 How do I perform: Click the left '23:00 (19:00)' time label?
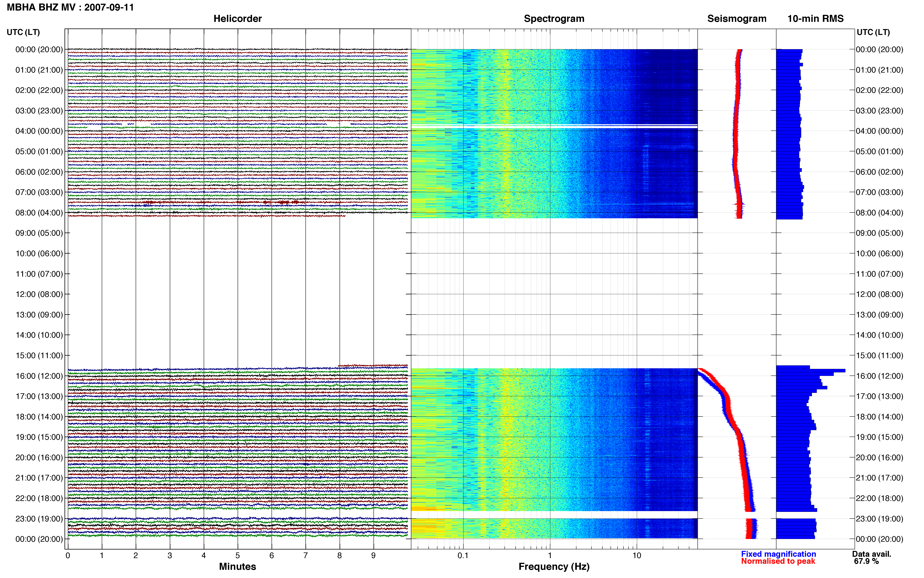pos(39,518)
